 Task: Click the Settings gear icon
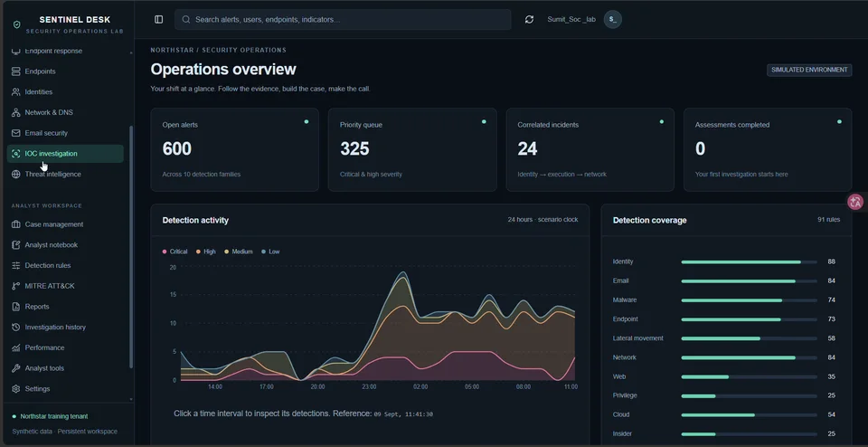pos(15,388)
